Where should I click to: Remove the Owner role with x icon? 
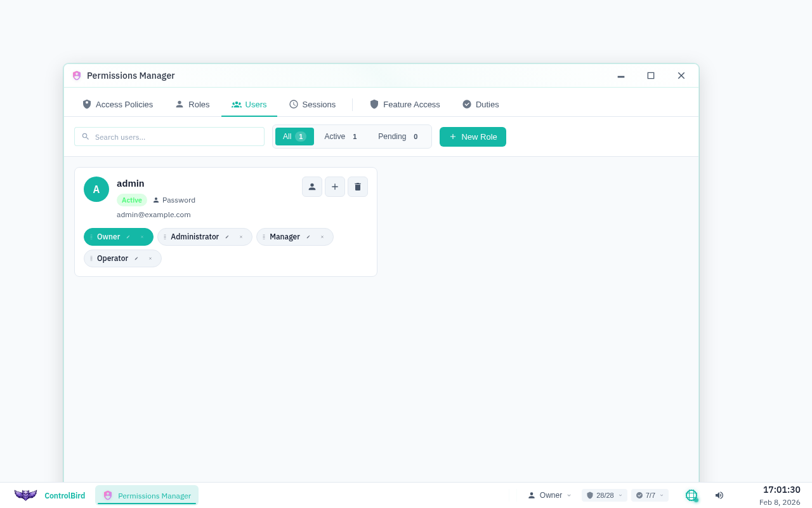(142, 237)
